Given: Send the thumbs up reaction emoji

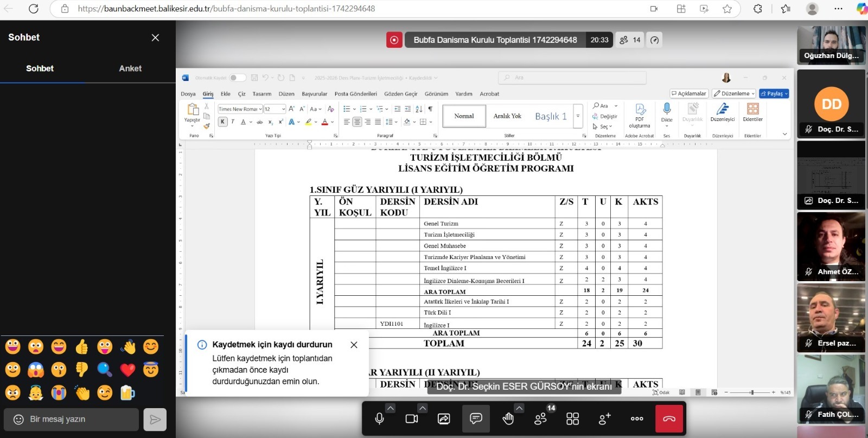Looking at the screenshot, I should (82, 346).
